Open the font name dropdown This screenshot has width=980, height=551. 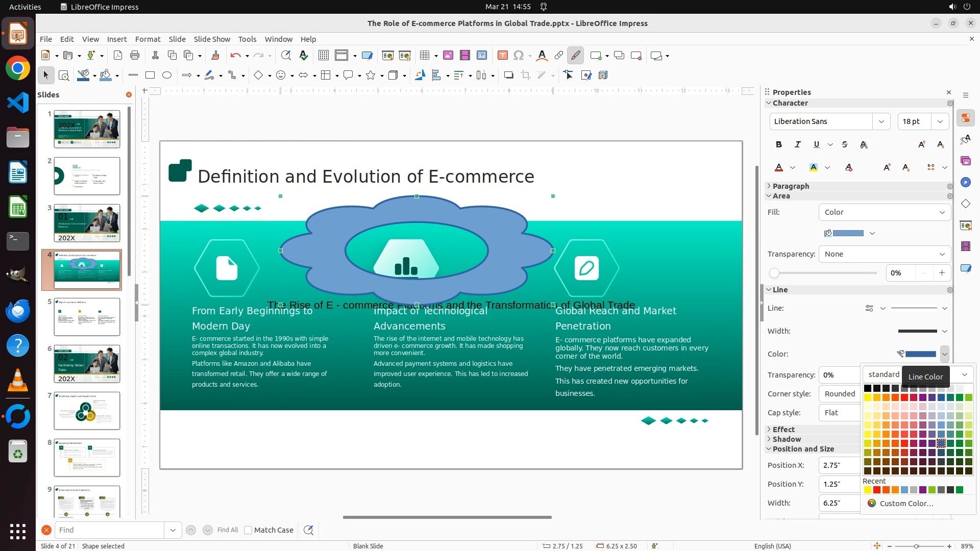(x=881, y=121)
